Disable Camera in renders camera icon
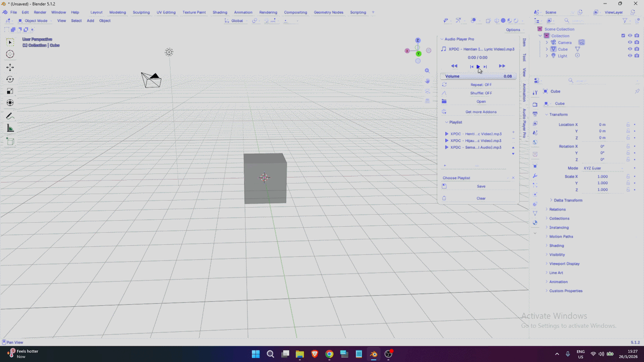Viewport: 644px width, 362px height. tap(637, 43)
